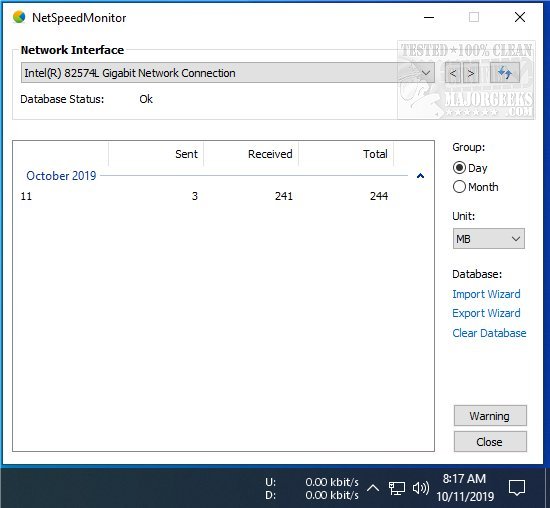The height and width of the screenshot is (508, 550).
Task: Open the Unit MB dropdown
Action: coord(489,239)
